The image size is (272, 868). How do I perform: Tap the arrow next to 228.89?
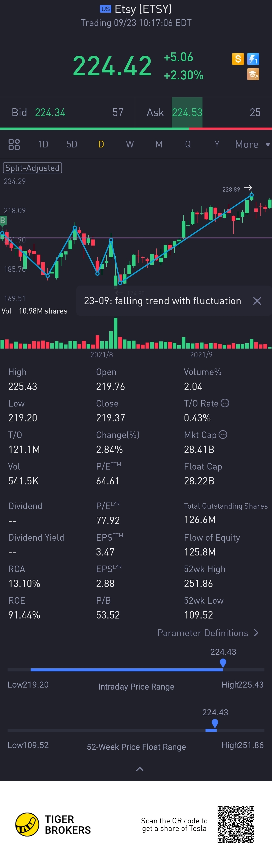[x=248, y=188]
